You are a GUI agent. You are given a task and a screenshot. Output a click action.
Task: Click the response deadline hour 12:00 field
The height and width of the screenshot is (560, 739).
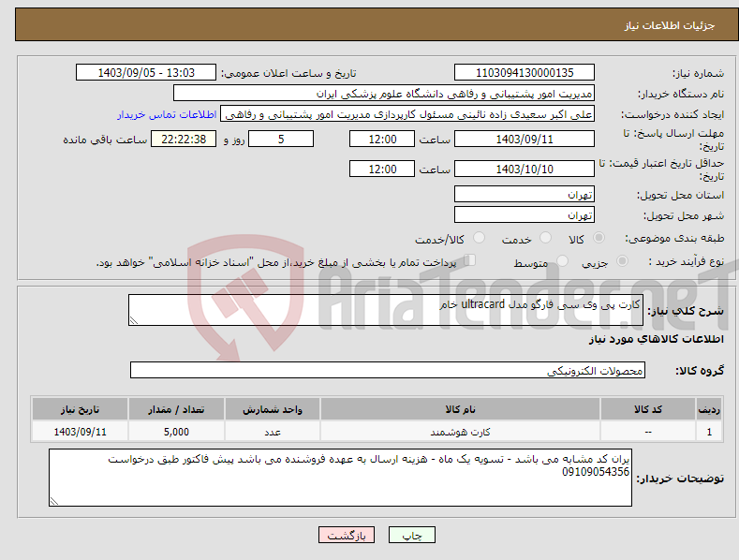click(x=382, y=139)
